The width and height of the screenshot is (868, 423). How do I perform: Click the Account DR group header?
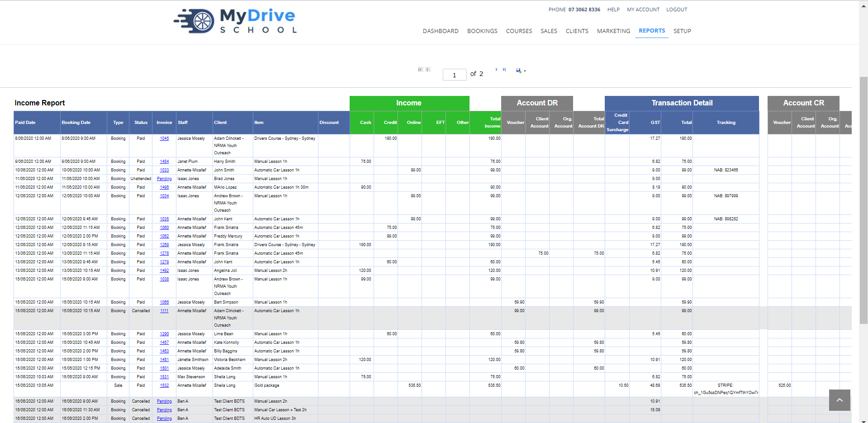click(x=537, y=103)
